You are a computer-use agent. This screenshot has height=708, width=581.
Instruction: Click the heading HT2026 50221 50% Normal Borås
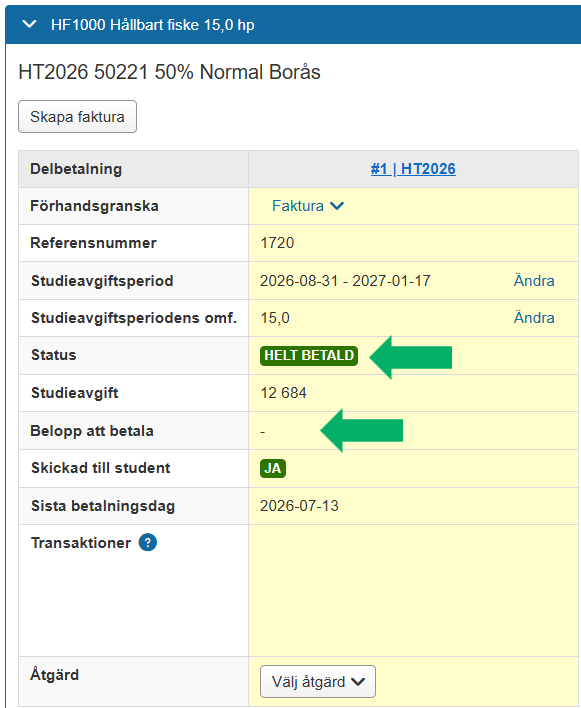pyautogui.click(x=169, y=72)
